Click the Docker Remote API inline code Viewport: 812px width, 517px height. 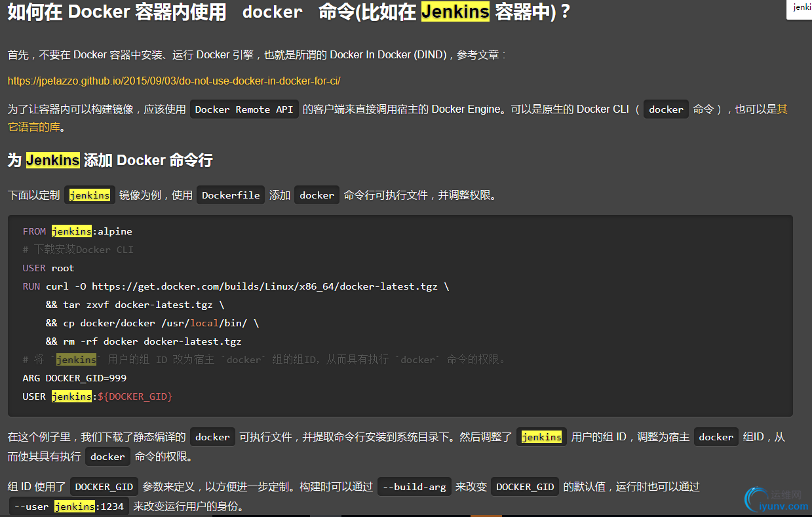244,109
